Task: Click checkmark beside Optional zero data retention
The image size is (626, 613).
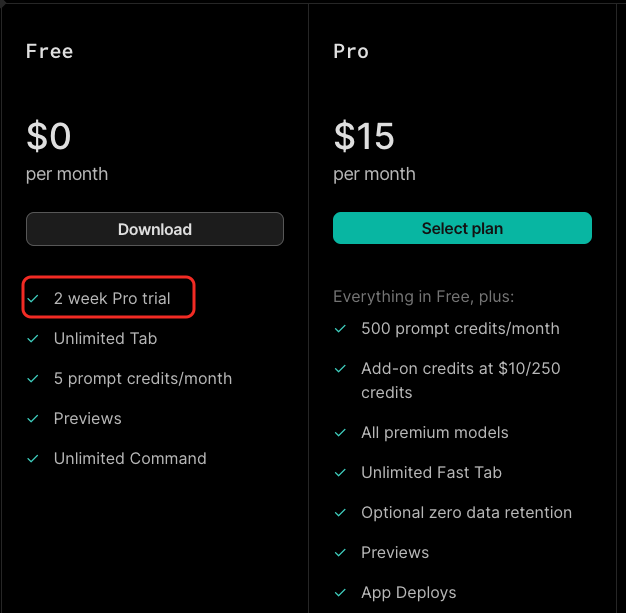Action: [x=340, y=513]
